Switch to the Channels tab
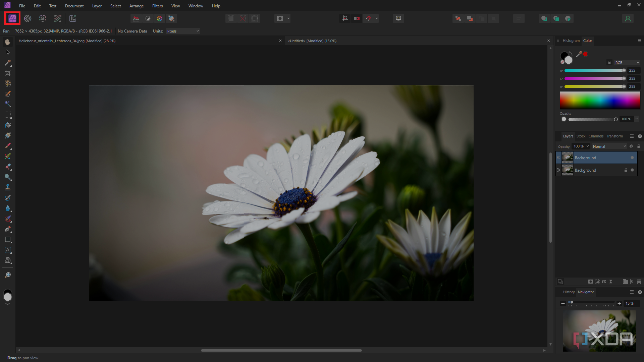Viewport: 644px width, 362px height. (x=596, y=136)
